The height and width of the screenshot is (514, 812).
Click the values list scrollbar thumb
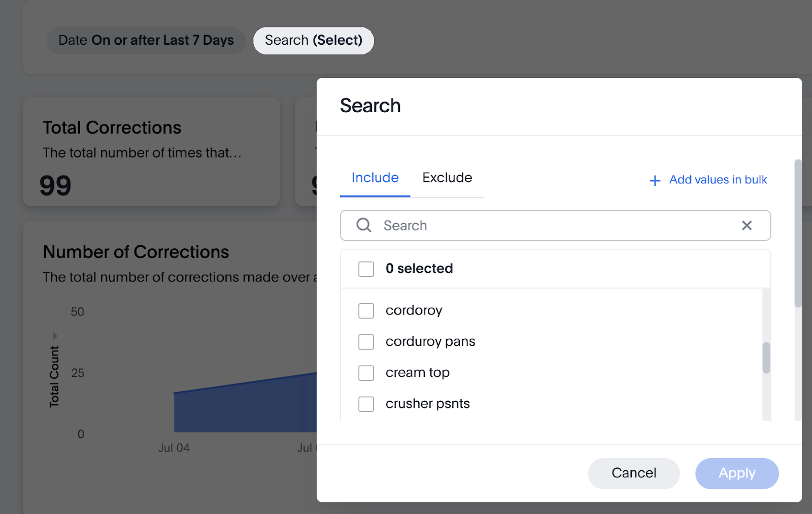(x=766, y=358)
